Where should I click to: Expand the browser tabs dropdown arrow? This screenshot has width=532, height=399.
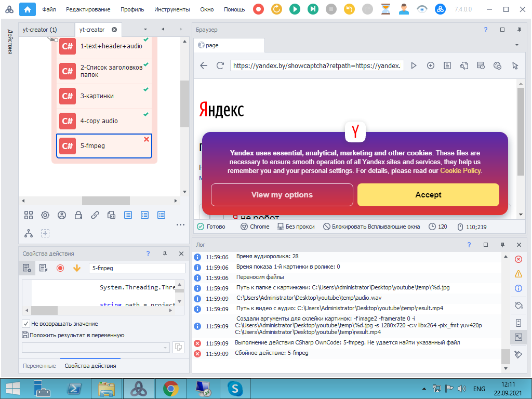(517, 45)
